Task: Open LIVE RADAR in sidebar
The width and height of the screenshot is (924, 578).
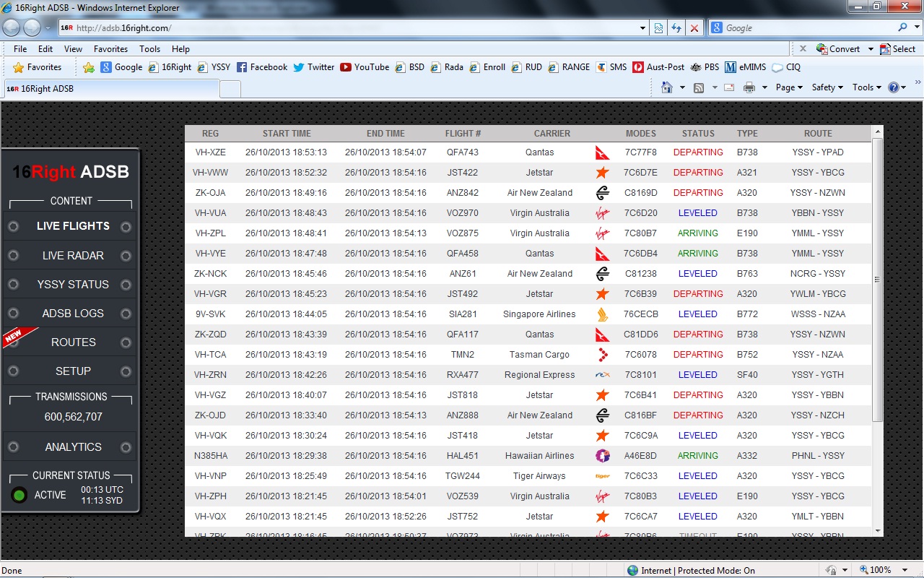Action: [x=69, y=256]
